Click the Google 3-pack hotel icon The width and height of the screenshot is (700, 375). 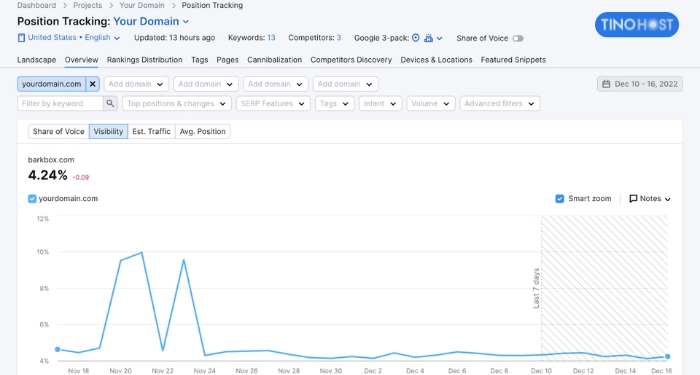tap(429, 38)
